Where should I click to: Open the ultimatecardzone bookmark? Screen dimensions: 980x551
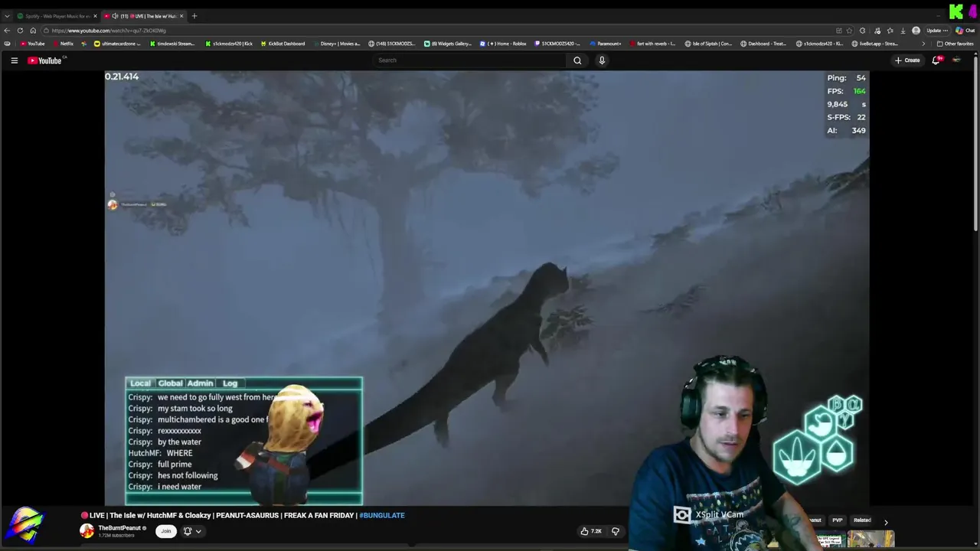point(117,44)
